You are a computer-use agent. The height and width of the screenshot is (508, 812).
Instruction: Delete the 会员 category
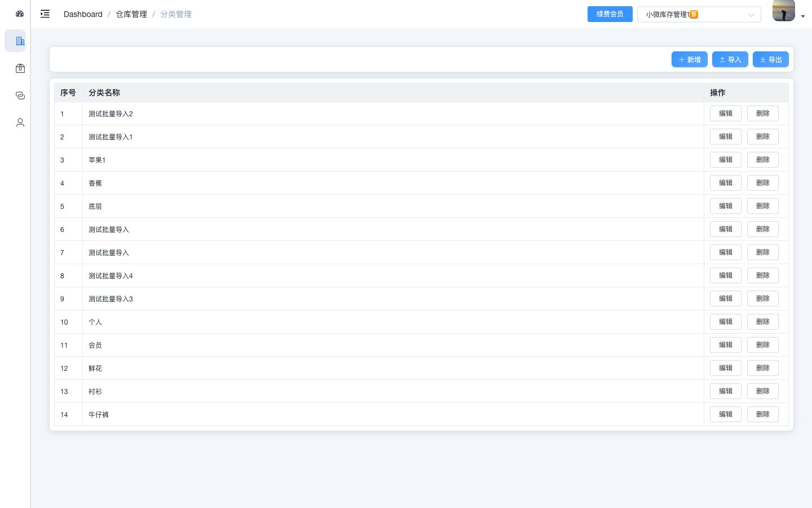tap(763, 345)
